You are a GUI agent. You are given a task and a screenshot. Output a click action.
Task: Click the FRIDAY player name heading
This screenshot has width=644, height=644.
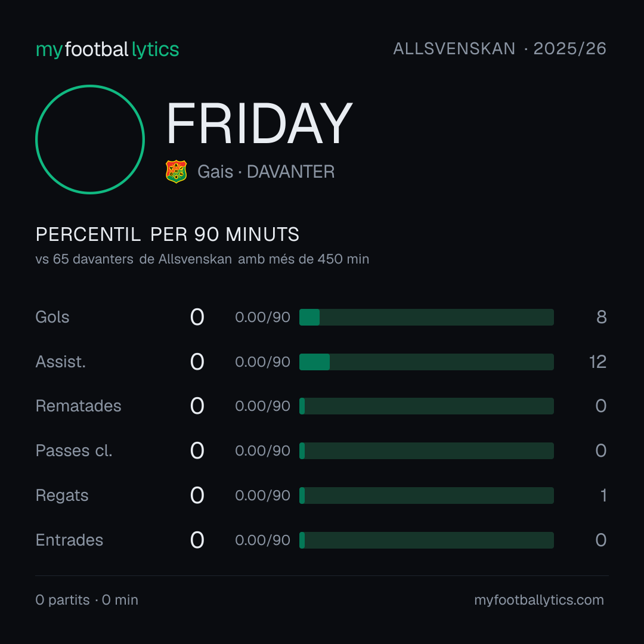[259, 123]
